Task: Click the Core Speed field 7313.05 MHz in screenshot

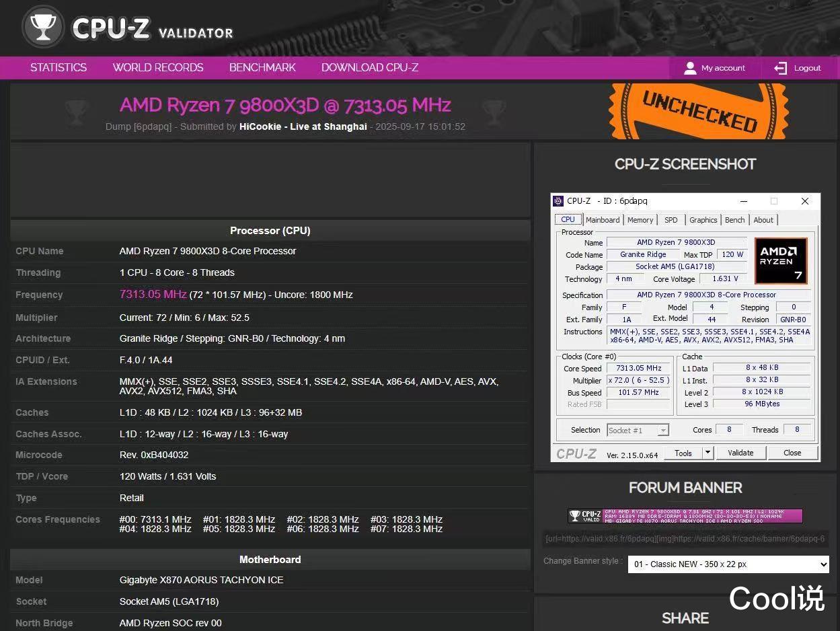Action: (639, 368)
